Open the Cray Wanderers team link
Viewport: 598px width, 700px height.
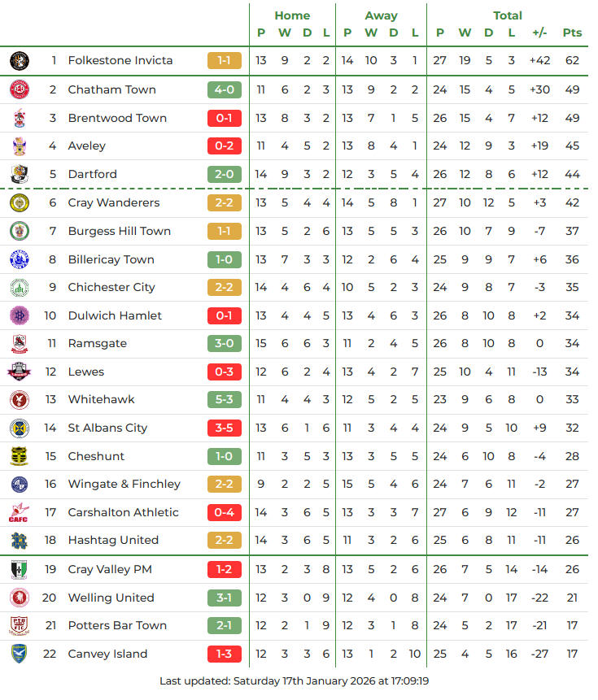114,202
